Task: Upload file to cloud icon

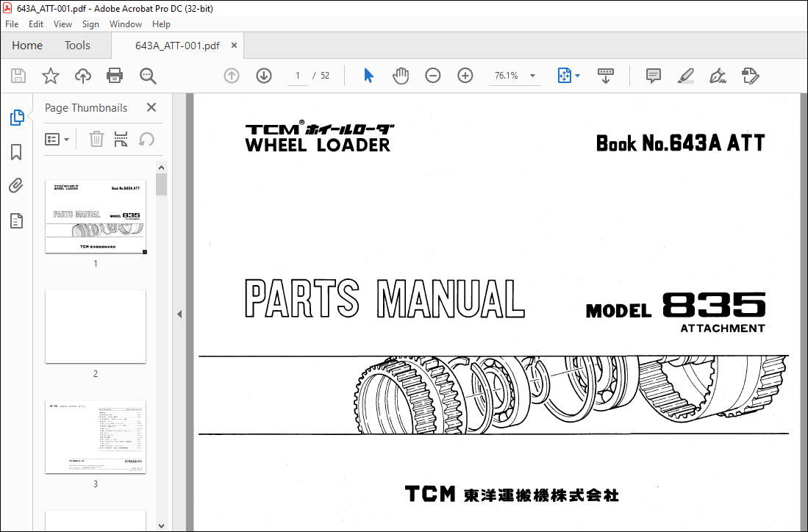Action: (x=82, y=76)
